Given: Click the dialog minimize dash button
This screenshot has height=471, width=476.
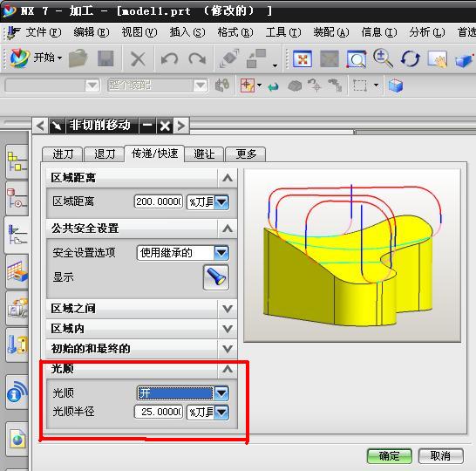Looking at the screenshot, I should coord(147,125).
